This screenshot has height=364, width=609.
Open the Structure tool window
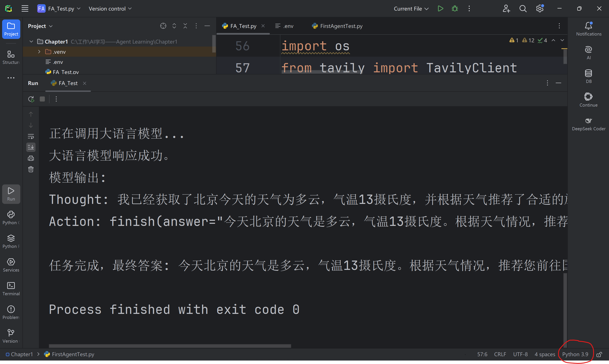coord(11,57)
